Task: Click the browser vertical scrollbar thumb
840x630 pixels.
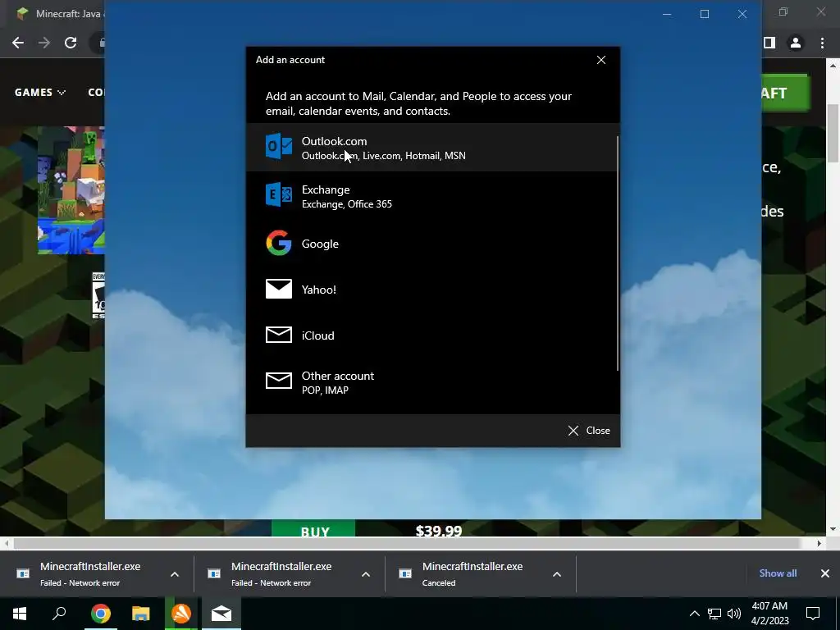Action: pos(833,133)
